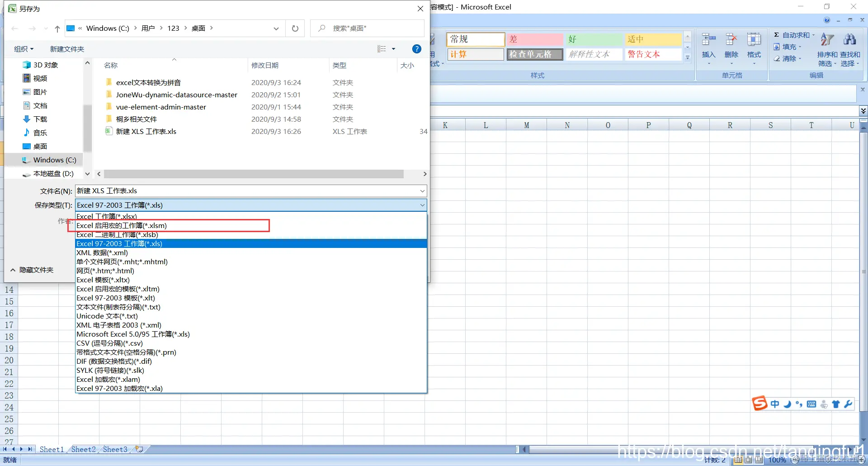Open the file name combo box dropdown arrow
868x466 pixels.
pyautogui.click(x=422, y=191)
